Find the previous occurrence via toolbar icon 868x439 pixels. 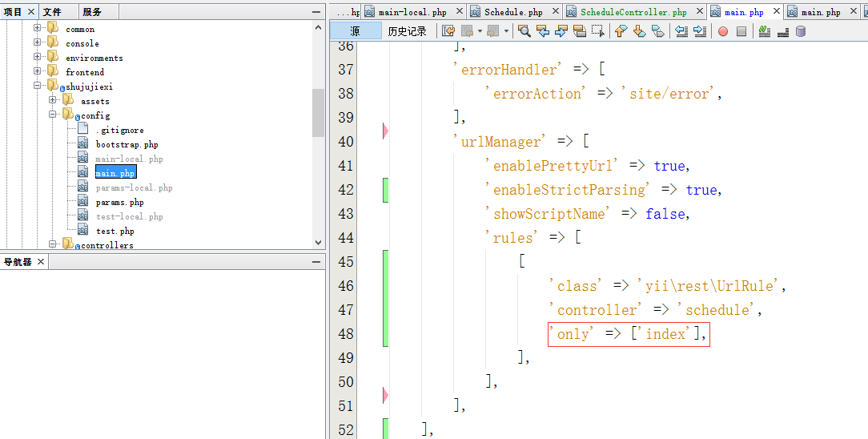point(543,31)
